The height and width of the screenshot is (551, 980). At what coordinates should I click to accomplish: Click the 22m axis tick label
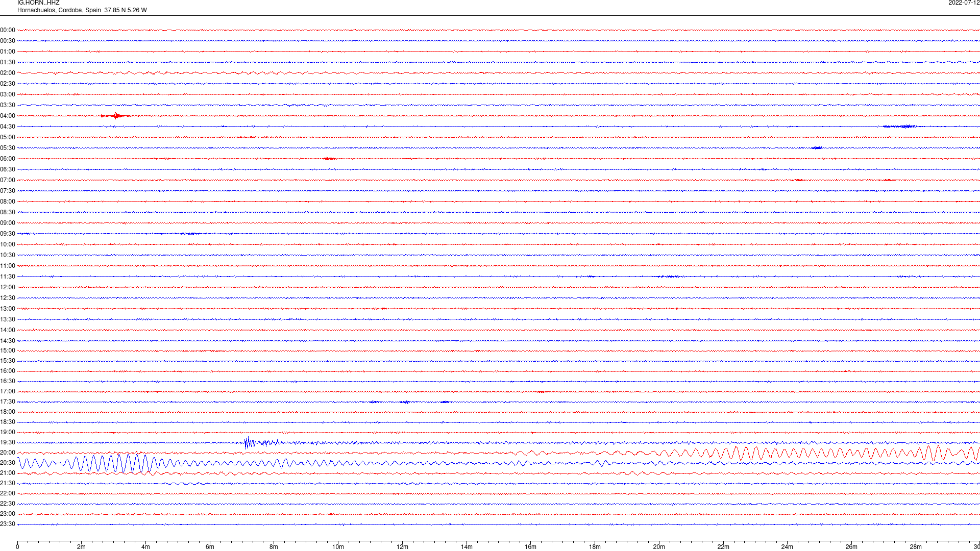point(723,547)
